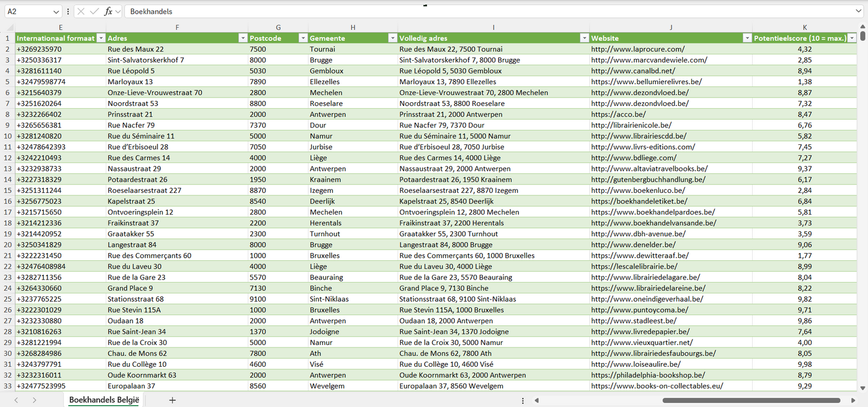Open the Postcode column filter dropdown

click(303, 38)
